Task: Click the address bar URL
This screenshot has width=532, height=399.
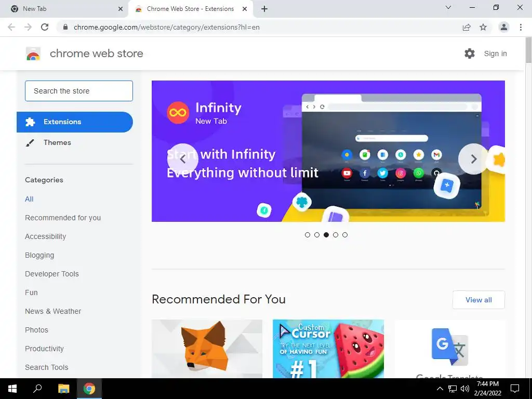Action: tap(167, 27)
